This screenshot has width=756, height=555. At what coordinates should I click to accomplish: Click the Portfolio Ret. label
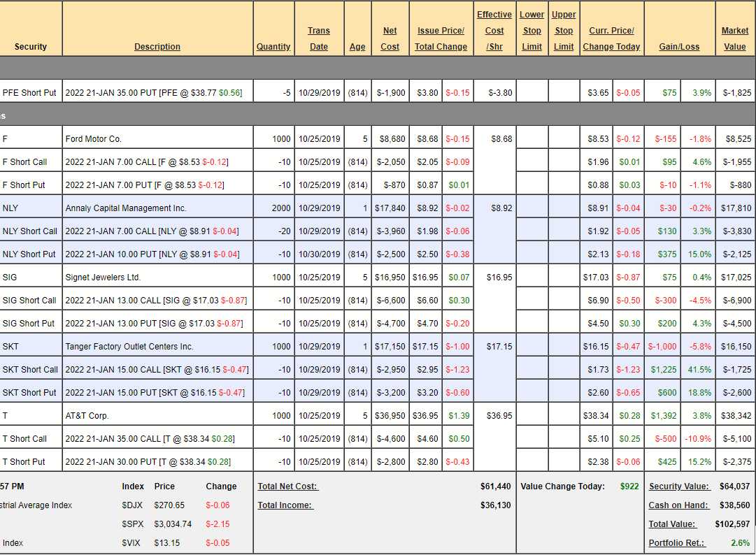677,543
